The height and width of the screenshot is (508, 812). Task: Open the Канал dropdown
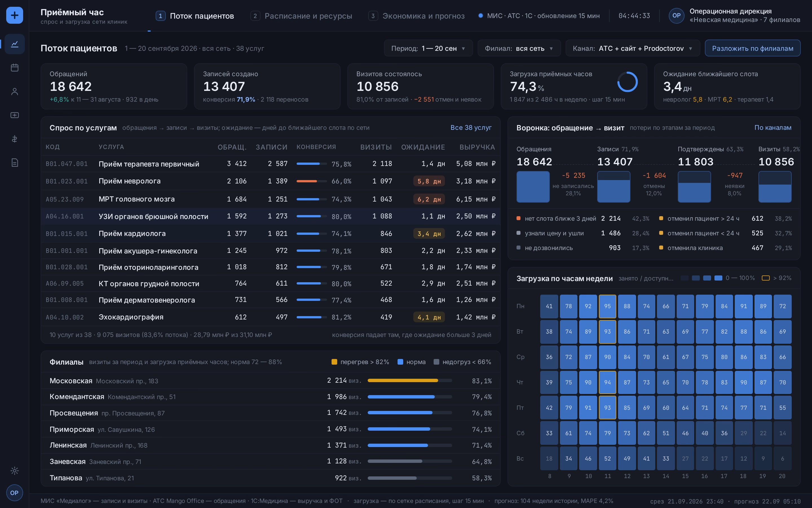pyautogui.click(x=632, y=48)
